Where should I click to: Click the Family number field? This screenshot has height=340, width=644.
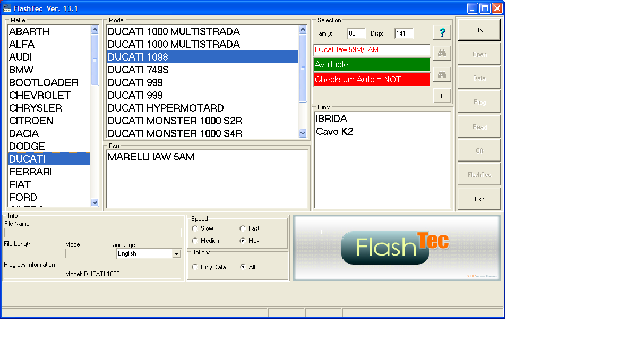[x=356, y=33]
